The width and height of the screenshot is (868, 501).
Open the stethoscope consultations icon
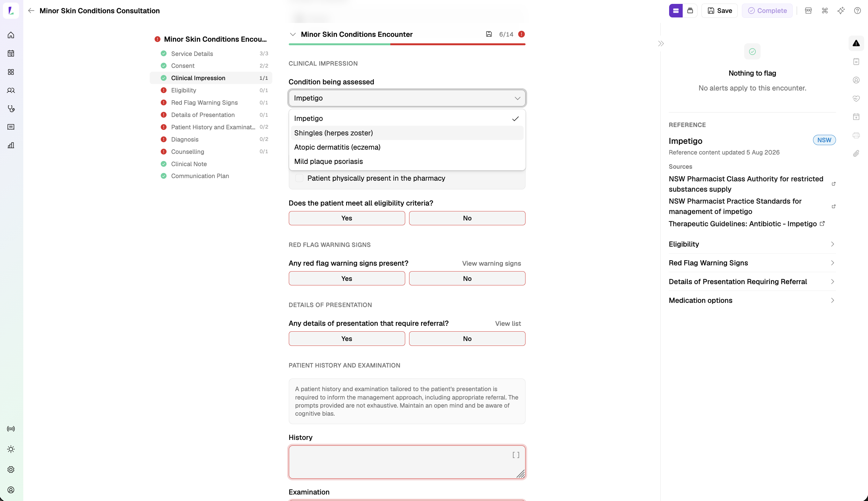[11, 109]
